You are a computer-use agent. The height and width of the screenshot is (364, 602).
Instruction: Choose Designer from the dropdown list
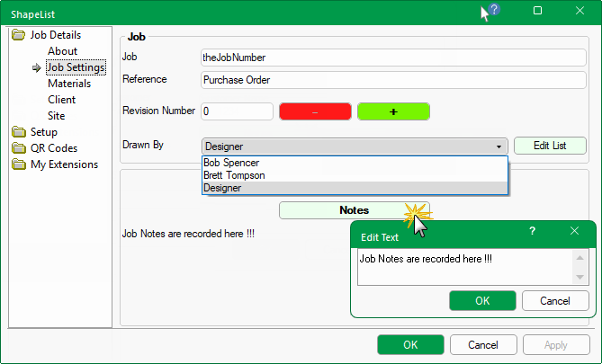click(x=355, y=188)
